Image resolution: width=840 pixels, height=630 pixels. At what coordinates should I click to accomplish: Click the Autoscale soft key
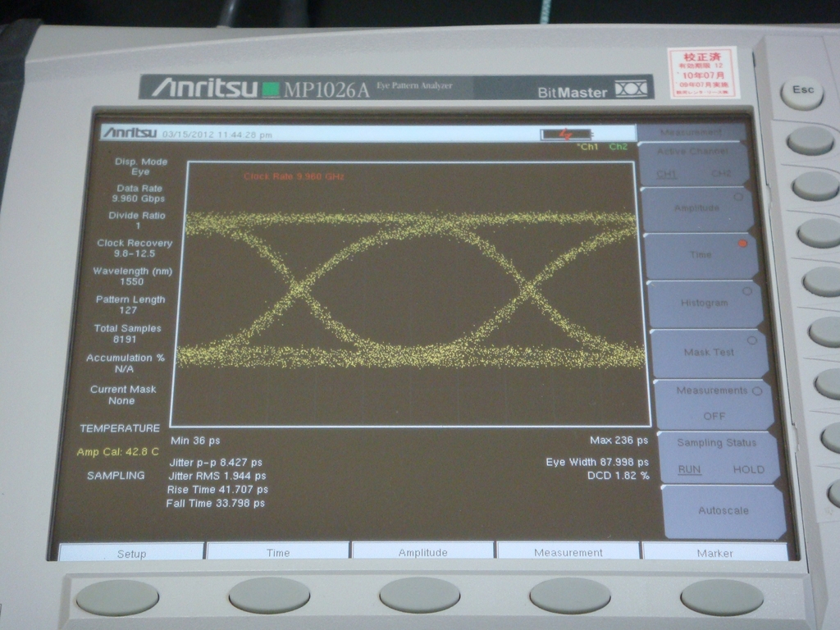coord(724,511)
